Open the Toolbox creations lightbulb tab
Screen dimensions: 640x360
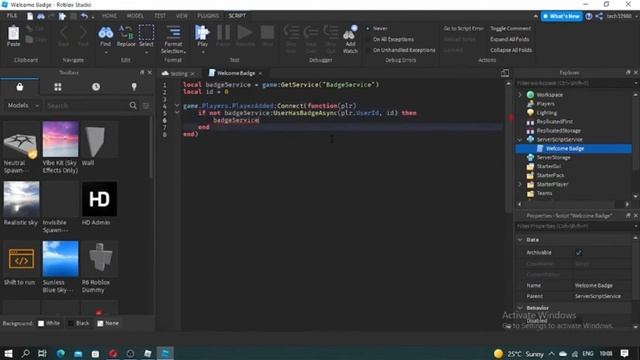click(134, 87)
